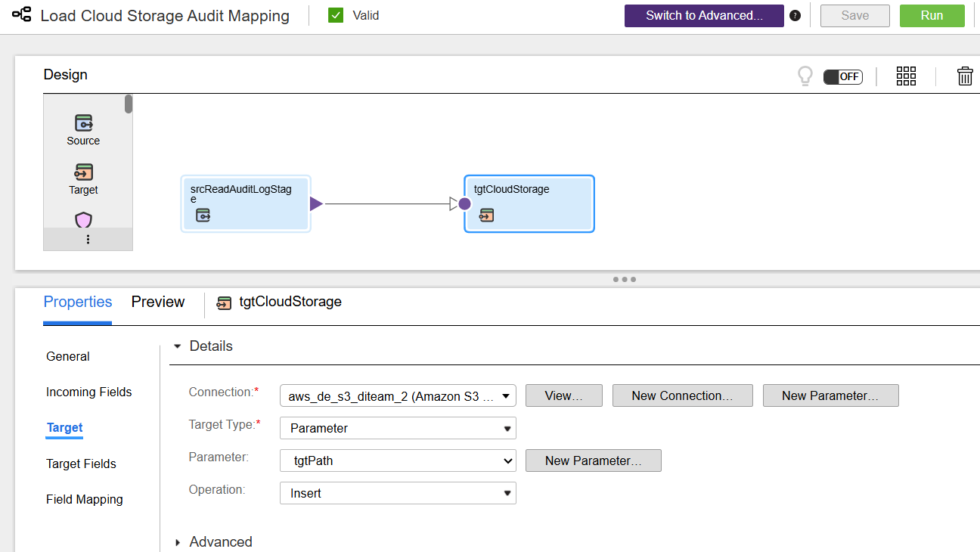Switch to the Preview tab
Image resolution: width=980 pixels, height=552 pixels.
click(x=158, y=302)
